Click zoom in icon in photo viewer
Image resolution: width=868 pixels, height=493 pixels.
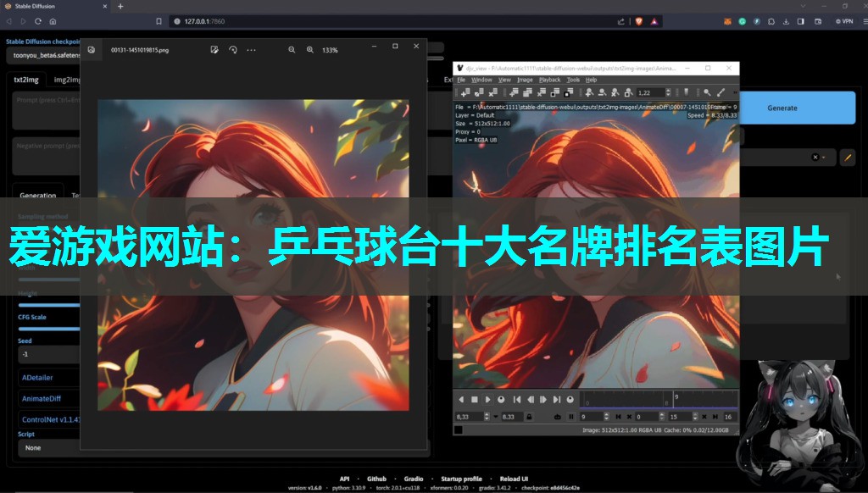click(310, 50)
